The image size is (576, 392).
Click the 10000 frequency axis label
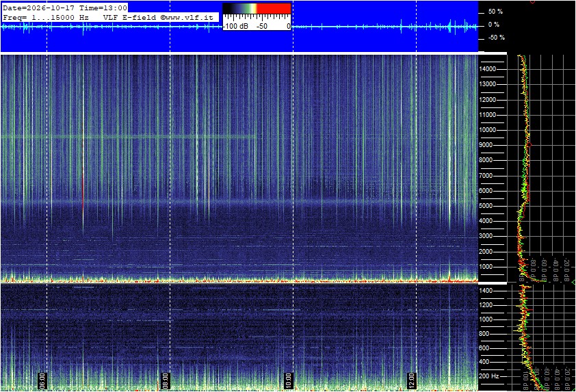[488, 130]
